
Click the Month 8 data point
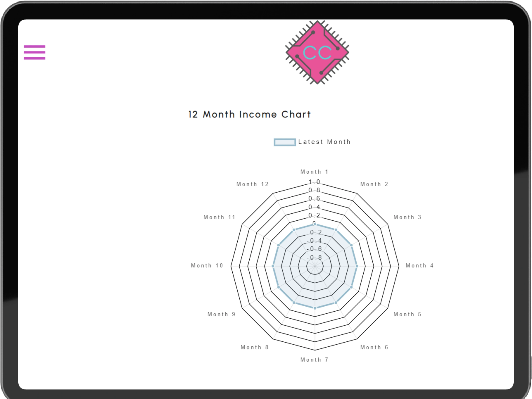(x=294, y=303)
